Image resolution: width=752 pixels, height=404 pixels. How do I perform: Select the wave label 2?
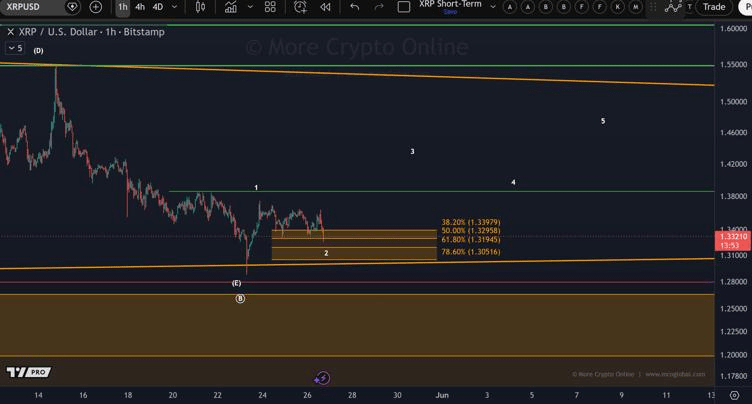(326, 253)
